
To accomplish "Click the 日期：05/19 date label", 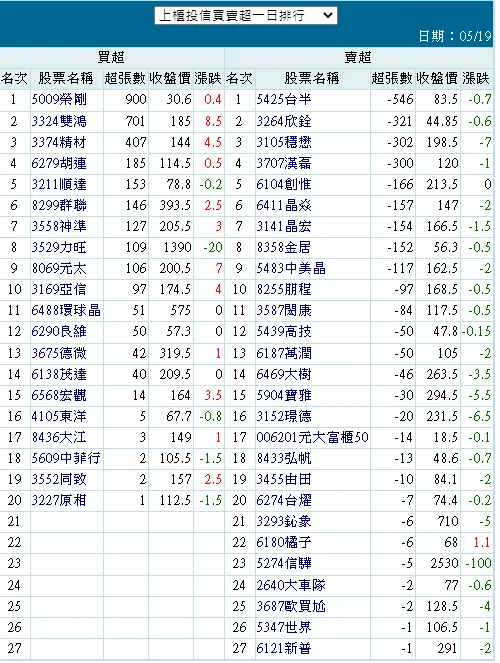I will tap(455, 36).
